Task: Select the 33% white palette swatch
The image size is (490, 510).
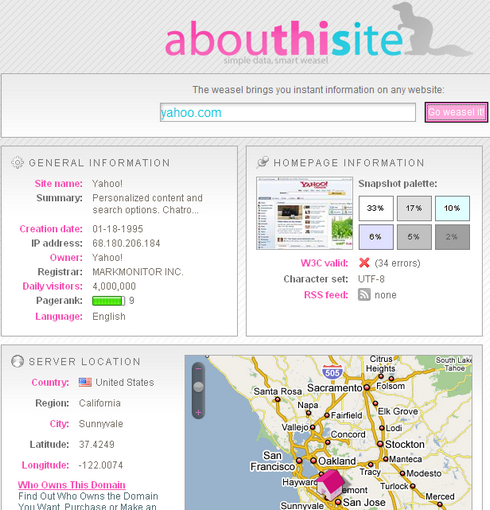Action: [x=376, y=208]
